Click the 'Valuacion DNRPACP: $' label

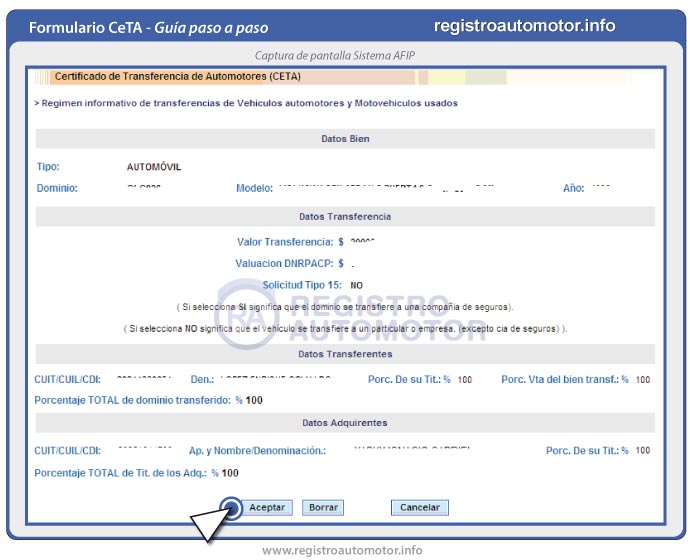coord(290,264)
